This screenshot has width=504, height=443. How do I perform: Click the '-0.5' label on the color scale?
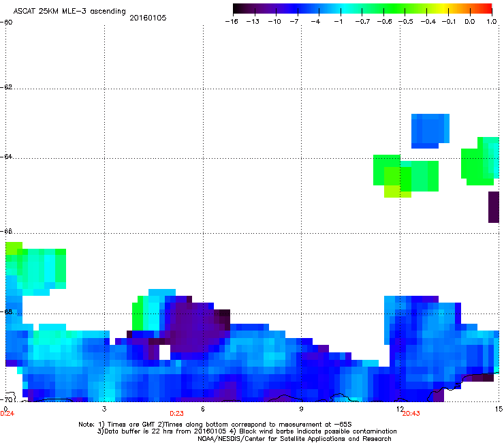[406, 22]
